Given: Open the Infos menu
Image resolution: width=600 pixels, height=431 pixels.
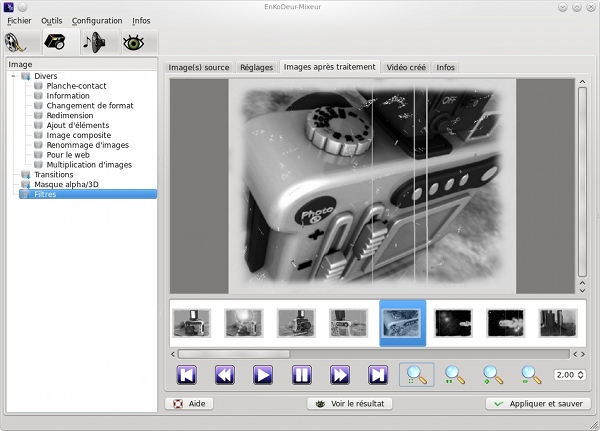Looking at the screenshot, I should 141,21.
